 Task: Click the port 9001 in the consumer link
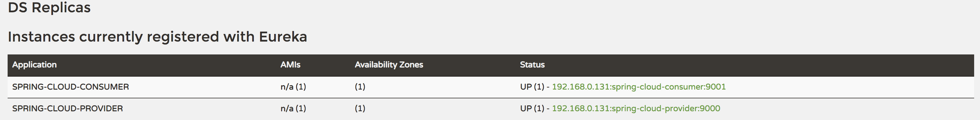pyautogui.click(x=716, y=87)
